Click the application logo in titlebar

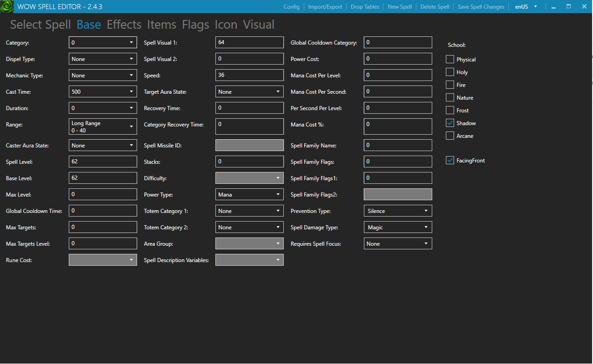point(7,6)
